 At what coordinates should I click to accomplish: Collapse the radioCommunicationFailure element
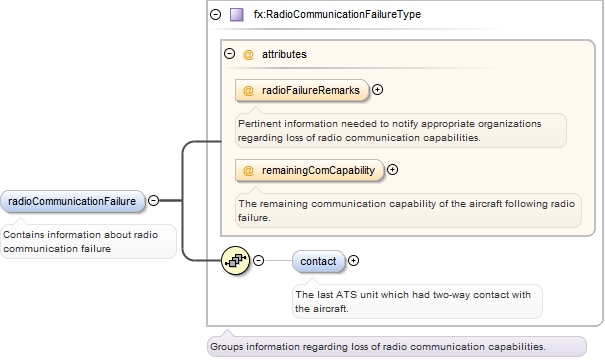pyautogui.click(x=154, y=201)
